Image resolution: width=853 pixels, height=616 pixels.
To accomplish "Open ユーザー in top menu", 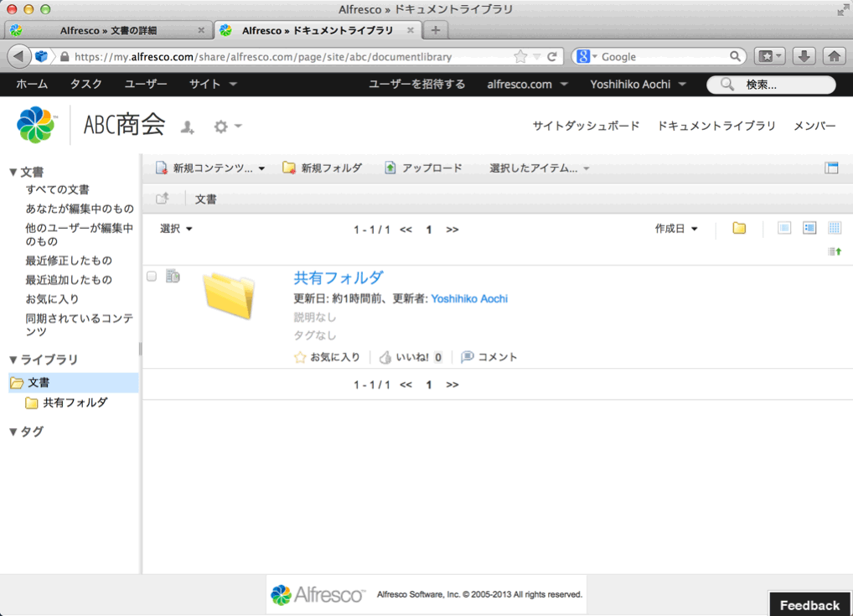I will point(146,85).
